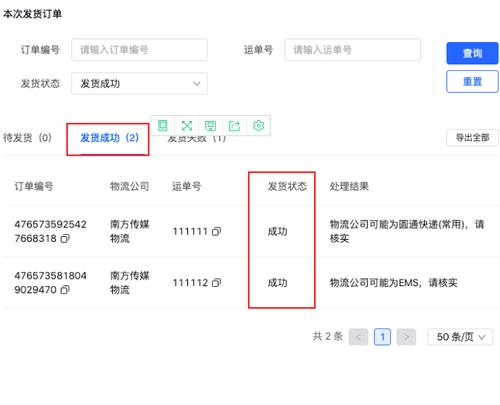Click the share export icon in floating toolbar
The height and width of the screenshot is (405, 500).
point(234,126)
